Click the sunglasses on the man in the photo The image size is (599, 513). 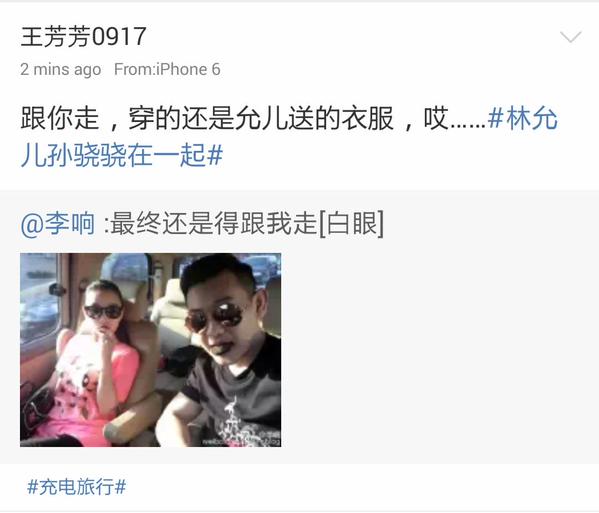point(215,318)
